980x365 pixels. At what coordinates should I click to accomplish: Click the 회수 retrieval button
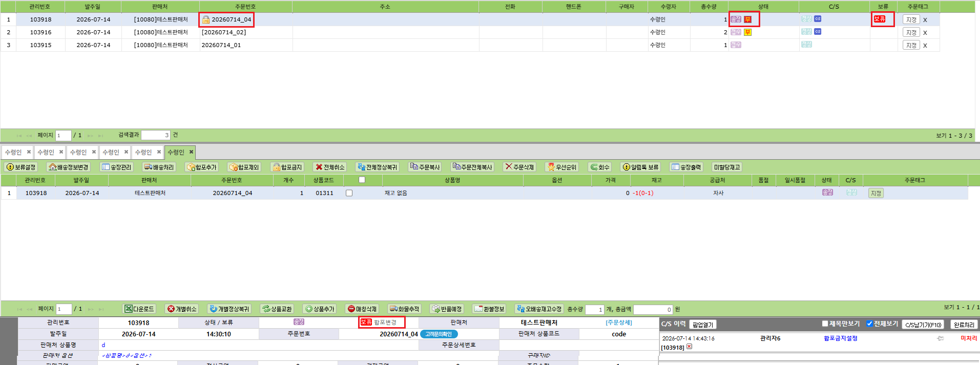coord(600,167)
